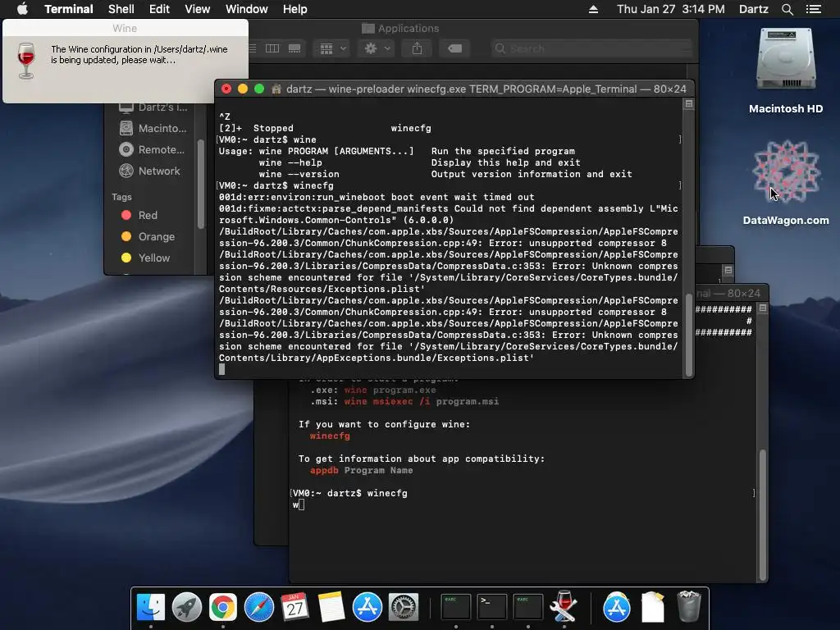This screenshot has height=630, width=840.
Task: Open the Window menu
Action: [x=246, y=9]
